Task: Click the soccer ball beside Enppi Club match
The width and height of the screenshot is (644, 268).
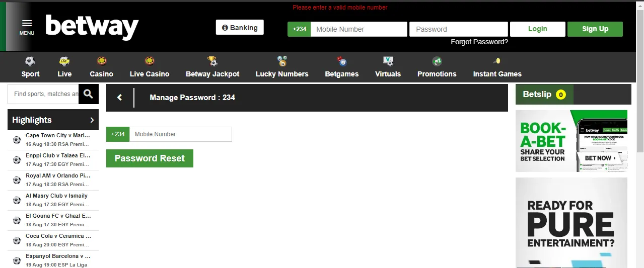Action: pyautogui.click(x=17, y=160)
